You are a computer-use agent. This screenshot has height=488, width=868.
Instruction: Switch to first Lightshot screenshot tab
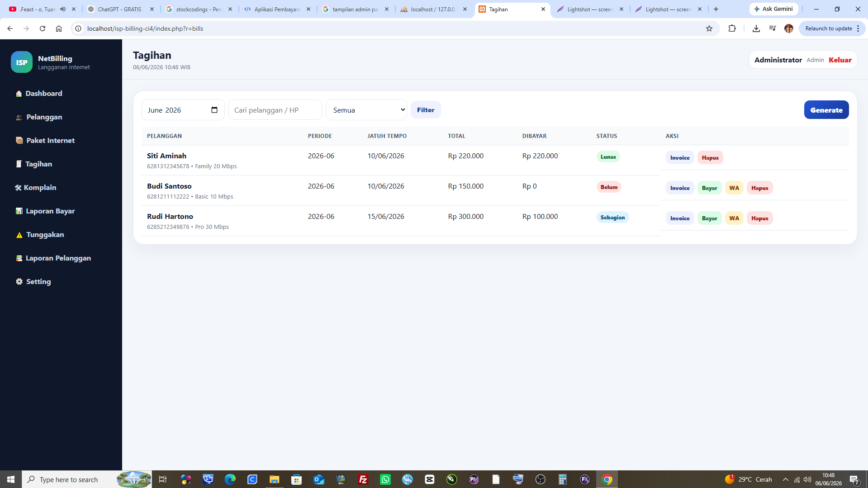[x=590, y=9]
